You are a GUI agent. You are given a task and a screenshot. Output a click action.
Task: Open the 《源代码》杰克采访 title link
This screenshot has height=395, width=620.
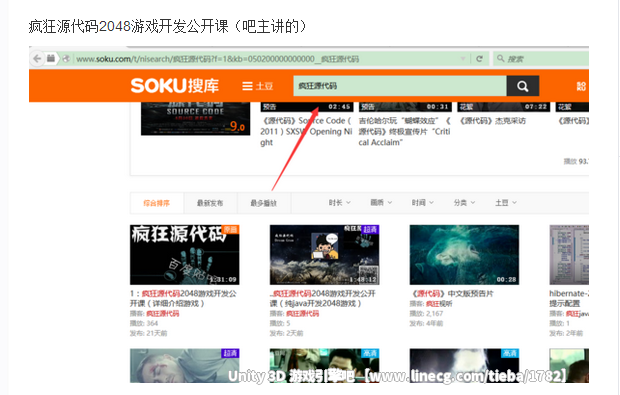click(x=493, y=121)
